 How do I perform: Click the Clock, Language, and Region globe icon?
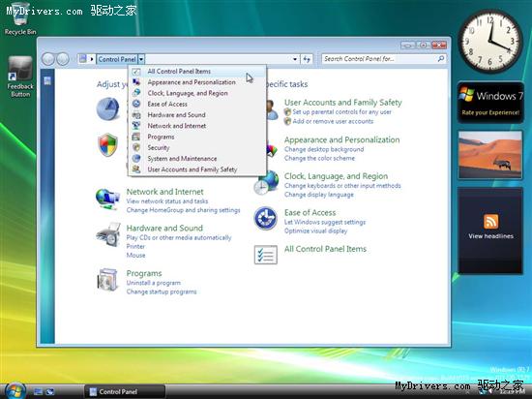pos(266,183)
